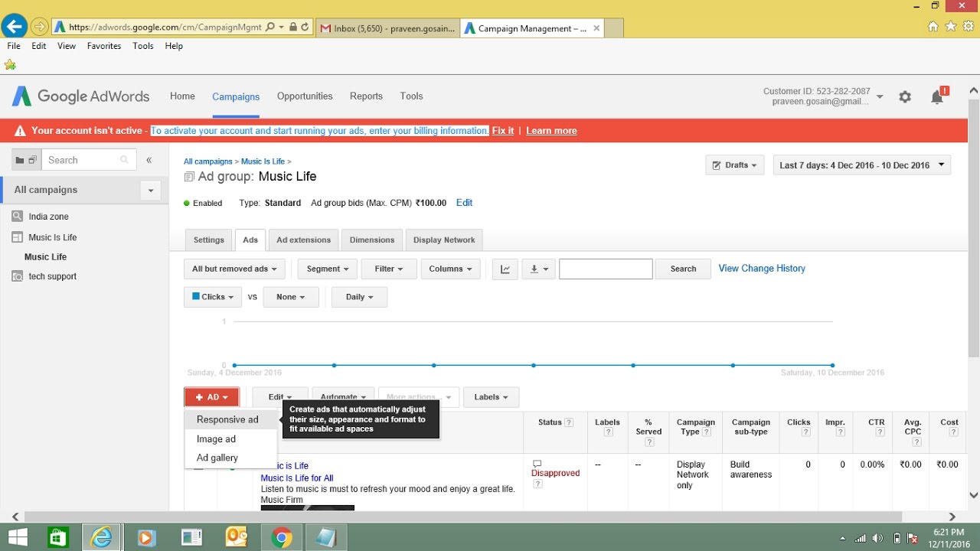The height and width of the screenshot is (551, 980).
Task: Click the search magnifier in address bar
Action: point(269,27)
